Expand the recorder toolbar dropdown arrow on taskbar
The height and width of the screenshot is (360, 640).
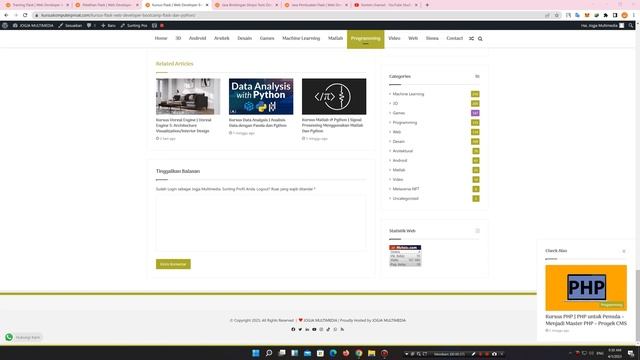pos(406,354)
